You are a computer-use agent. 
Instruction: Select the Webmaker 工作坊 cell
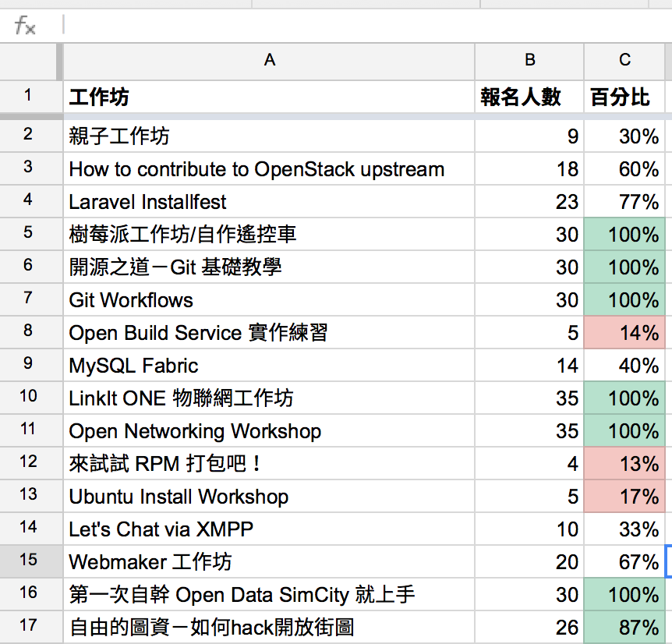269,562
